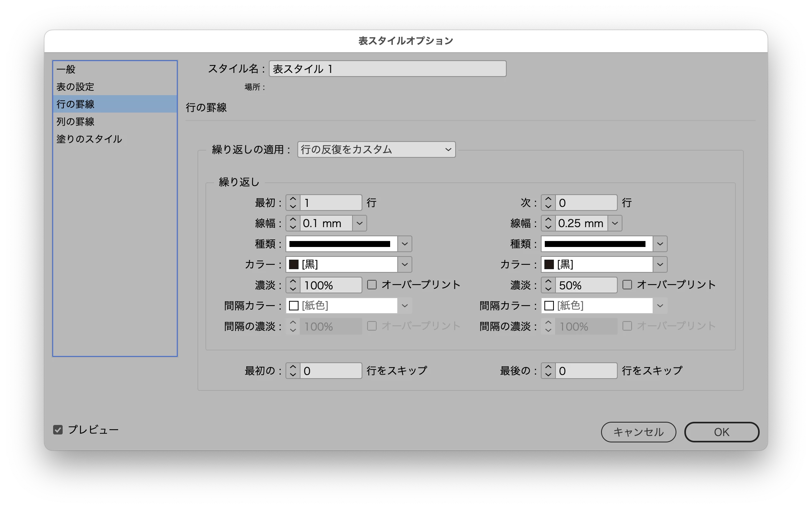
Task: Click the キャンセル button
Action: coord(638,432)
